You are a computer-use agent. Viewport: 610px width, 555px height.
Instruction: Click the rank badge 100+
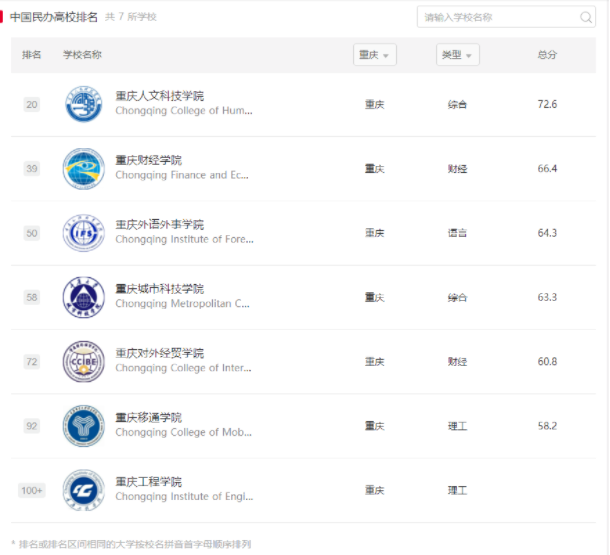[x=32, y=490]
